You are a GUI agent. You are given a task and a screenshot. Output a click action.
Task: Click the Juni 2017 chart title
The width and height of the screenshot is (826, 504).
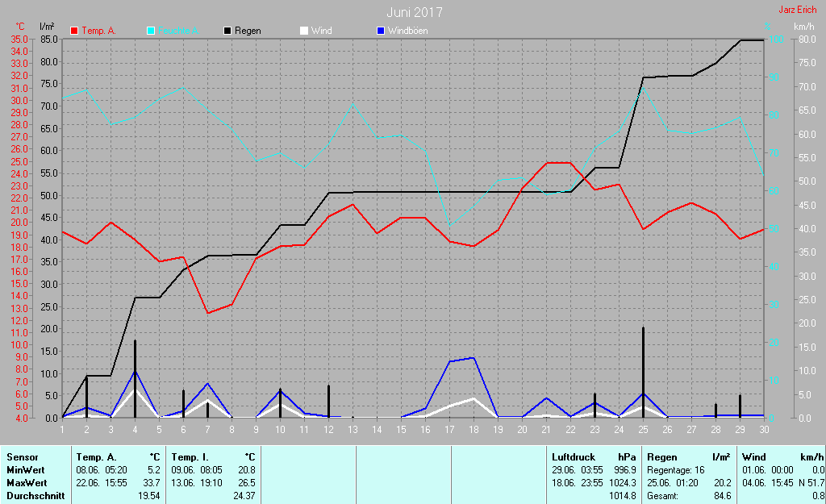414,12
